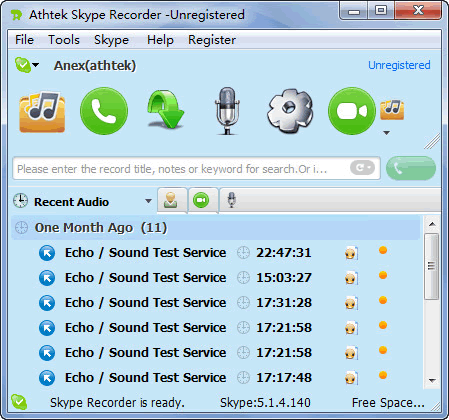Click the notes file icon in 17:17:48 row
The width and height of the screenshot is (449, 420).
coord(351,378)
